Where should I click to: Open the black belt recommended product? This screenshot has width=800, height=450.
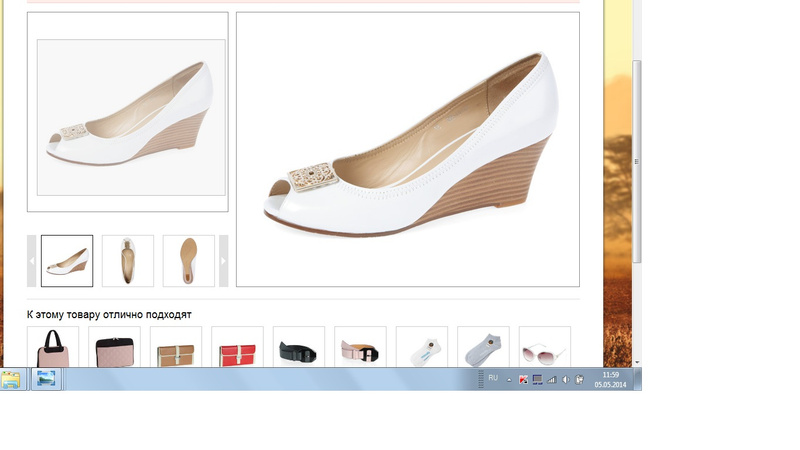coord(299,348)
